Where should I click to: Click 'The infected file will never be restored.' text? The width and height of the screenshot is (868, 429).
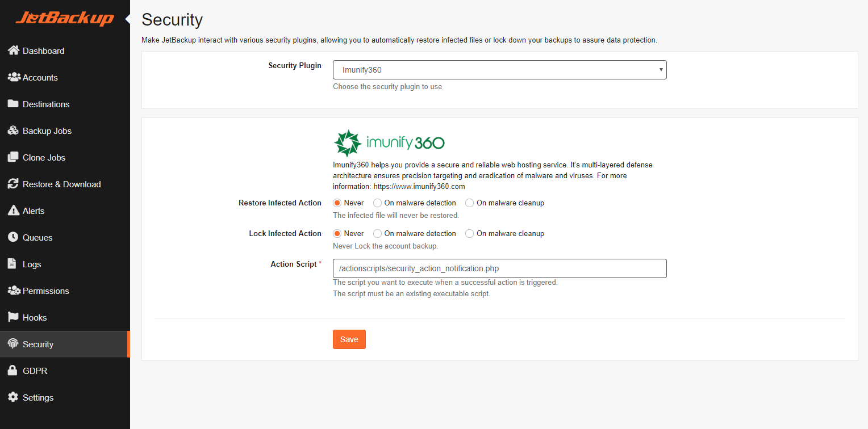(x=396, y=216)
